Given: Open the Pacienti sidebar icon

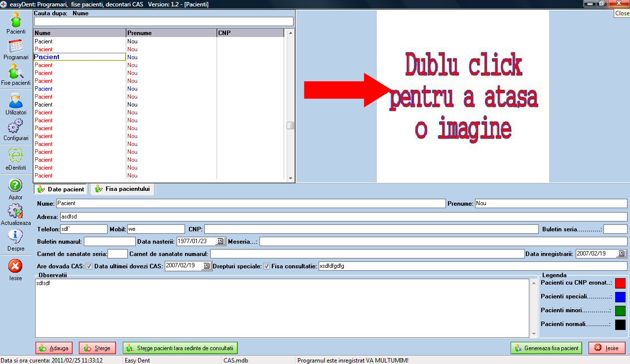Looking at the screenshot, I should tap(16, 21).
